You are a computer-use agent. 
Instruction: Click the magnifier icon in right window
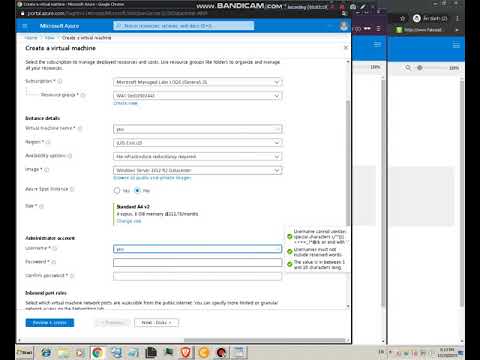[x=408, y=68]
